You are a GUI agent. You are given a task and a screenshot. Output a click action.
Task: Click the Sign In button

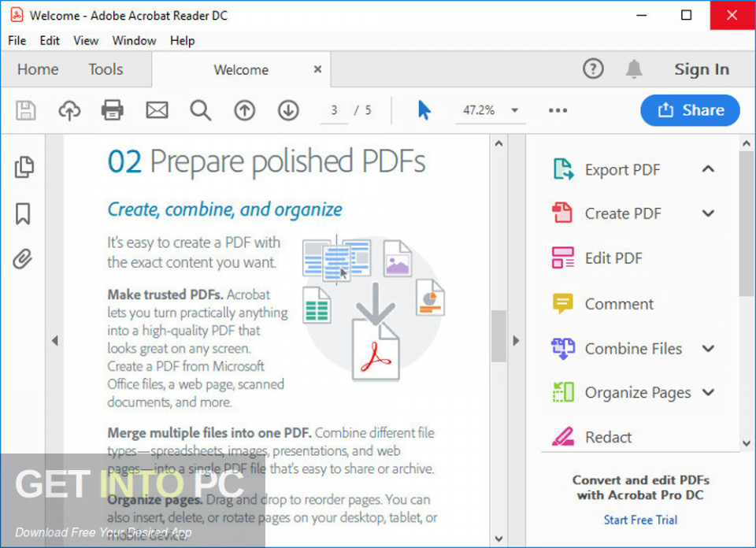click(702, 69)
